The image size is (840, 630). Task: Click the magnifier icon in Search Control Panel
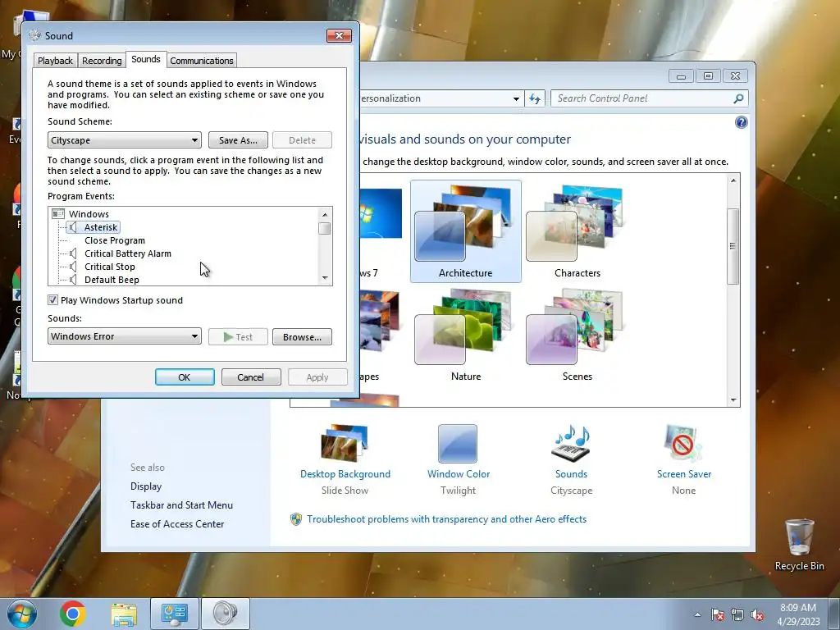coord(738,98)
